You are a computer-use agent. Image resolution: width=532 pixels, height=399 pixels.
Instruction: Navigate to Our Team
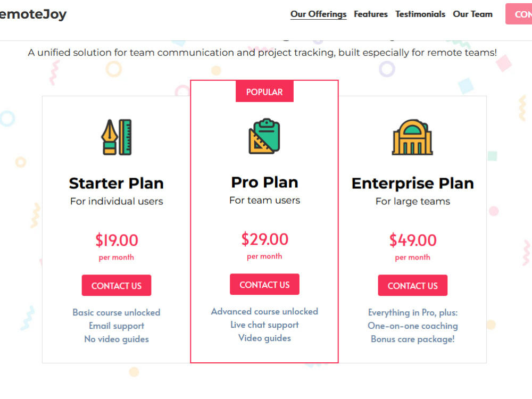click(472, 14)
